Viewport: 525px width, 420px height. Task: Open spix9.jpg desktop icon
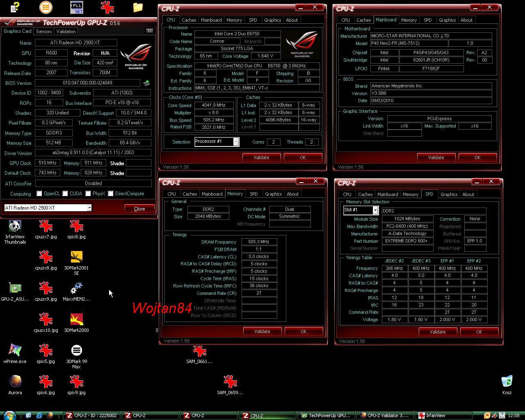[x=76, y=385]
